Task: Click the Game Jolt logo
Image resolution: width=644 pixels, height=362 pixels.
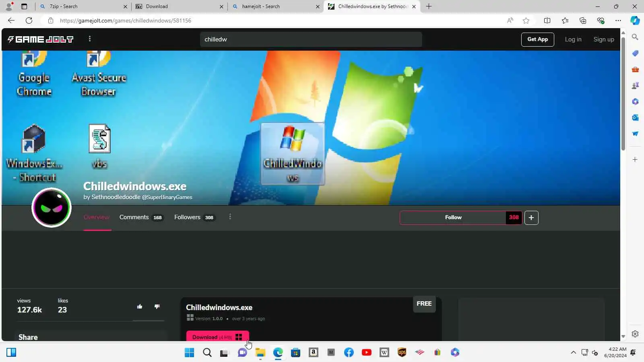Action: (40, 39)
